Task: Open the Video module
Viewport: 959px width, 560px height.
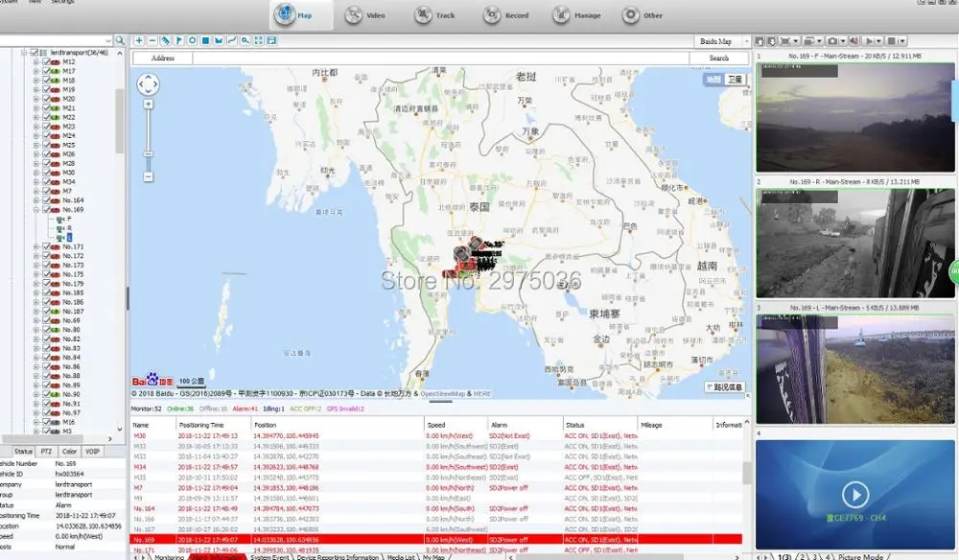Action: [x=365, y=15]
